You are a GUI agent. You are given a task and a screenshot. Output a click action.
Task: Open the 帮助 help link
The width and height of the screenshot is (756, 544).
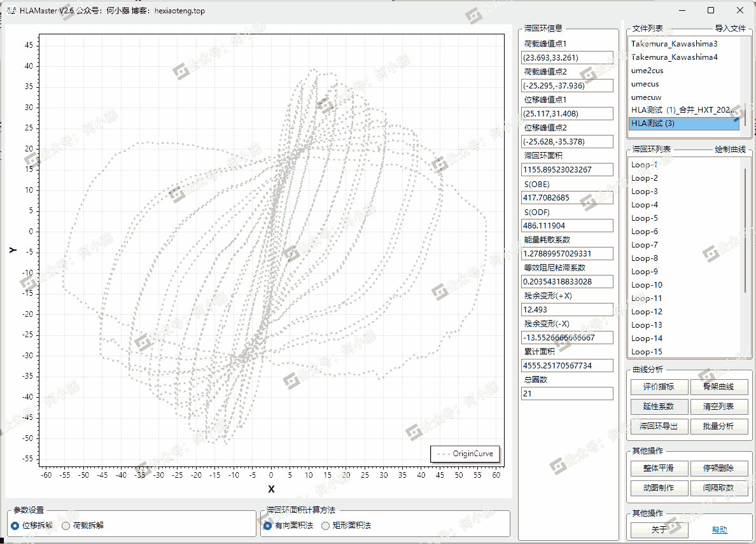click(719, 530)
